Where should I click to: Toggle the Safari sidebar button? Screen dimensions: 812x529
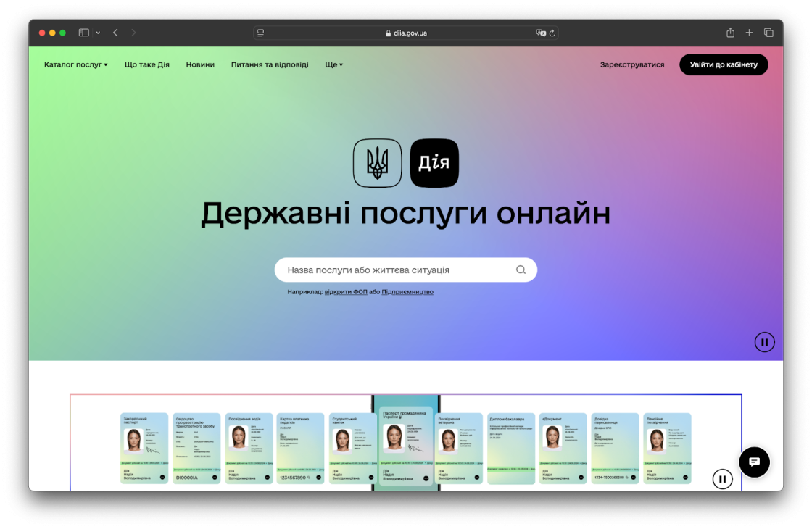[84, 33]
